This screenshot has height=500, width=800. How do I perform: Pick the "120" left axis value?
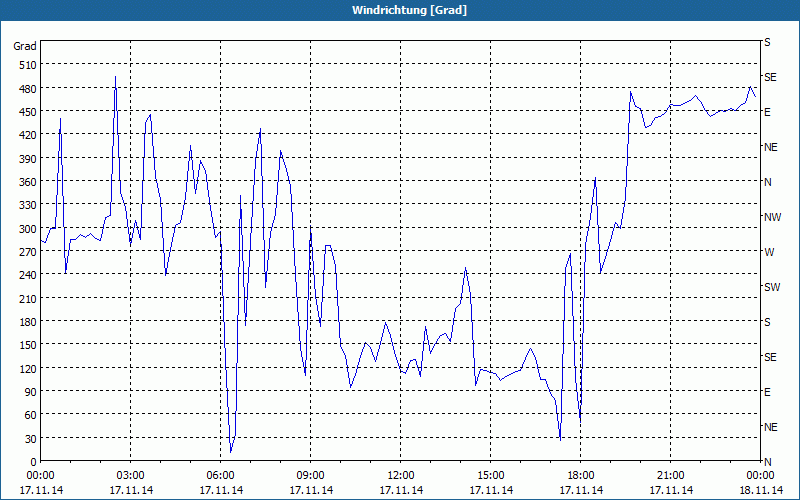(x=28, y=369)
